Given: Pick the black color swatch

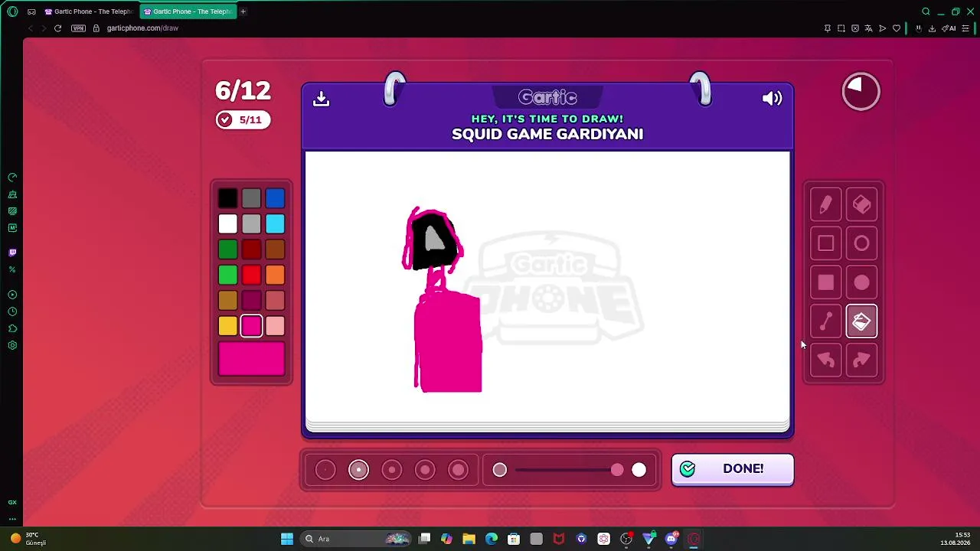Looking at the screenshot, I should [x=227, y=199].
